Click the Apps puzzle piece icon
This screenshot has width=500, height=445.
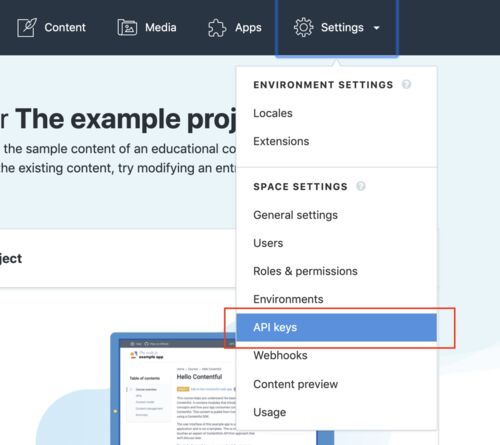pyautogui.click(x=217, y=28)
